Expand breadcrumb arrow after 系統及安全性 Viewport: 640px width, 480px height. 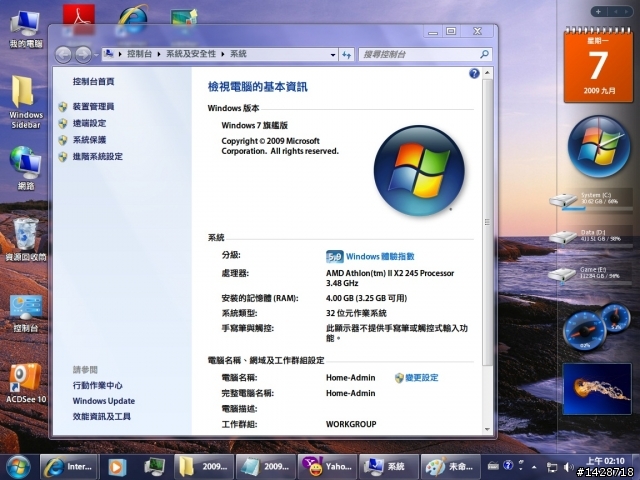coord(223,54)
